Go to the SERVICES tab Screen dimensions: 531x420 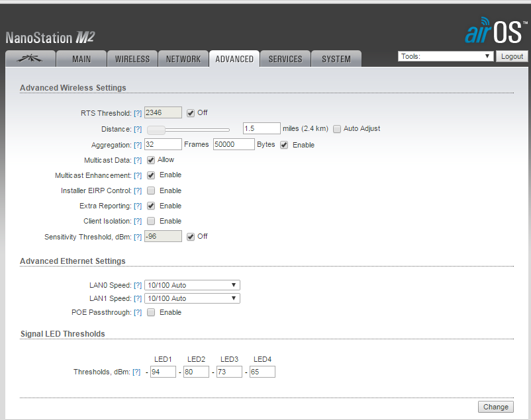point(285,59)
